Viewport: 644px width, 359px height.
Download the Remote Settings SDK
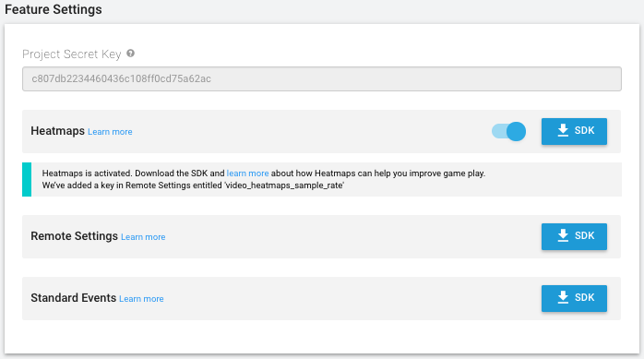574,236
